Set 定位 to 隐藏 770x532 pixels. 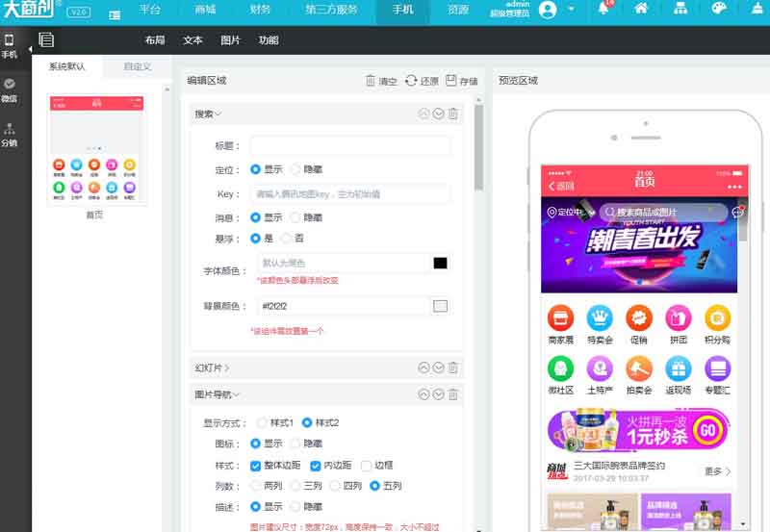(x=296, y=169)
